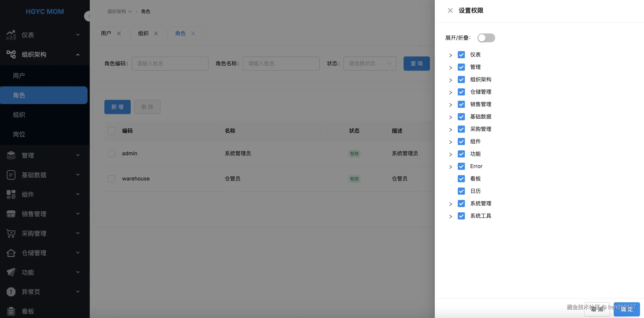Expand the 基础数据 tree node arrow

[x=450, y=117]
